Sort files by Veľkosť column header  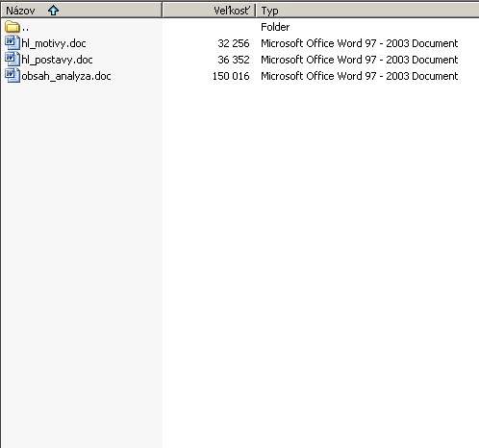(x=209, y=11)
